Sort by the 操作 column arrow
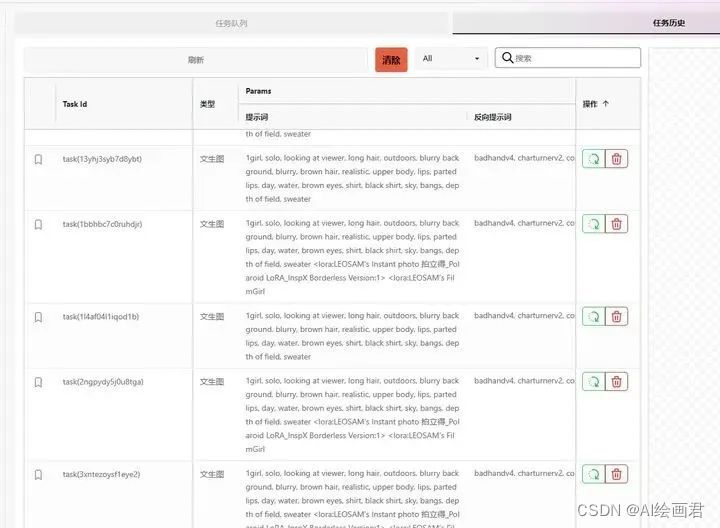 click(x=606, y=104)
